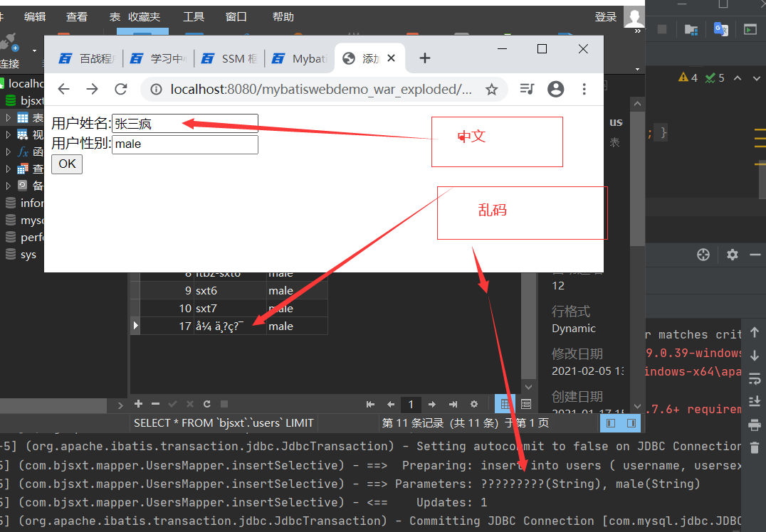Click the Navicat user avatar icon
This screenshot has width=766, height=532.
[x=634, y=18]
